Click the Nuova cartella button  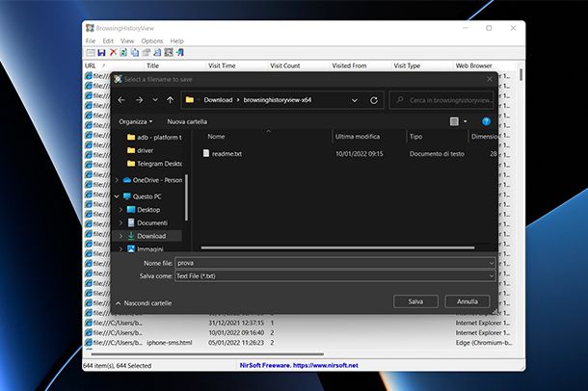pyautogui.click(x=187, y=121)
